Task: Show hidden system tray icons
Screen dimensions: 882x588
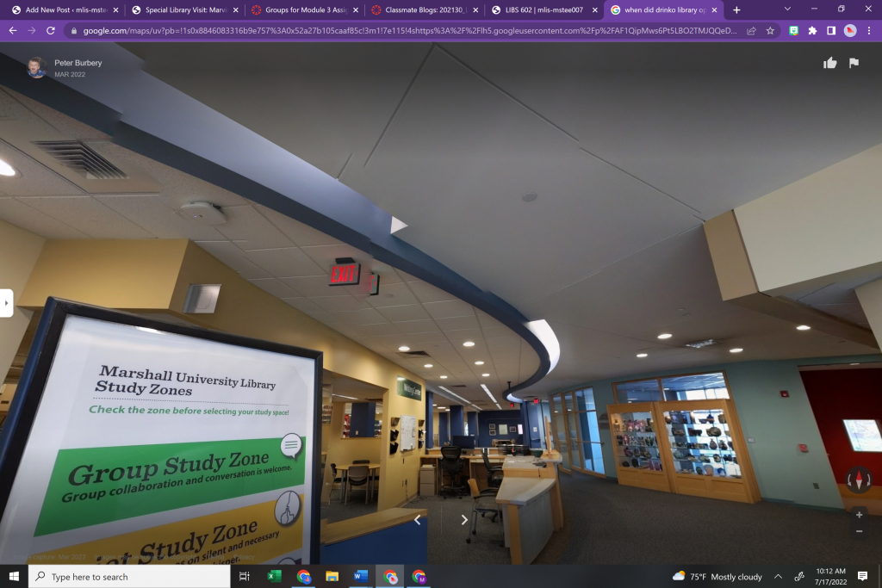Action: 778,576
